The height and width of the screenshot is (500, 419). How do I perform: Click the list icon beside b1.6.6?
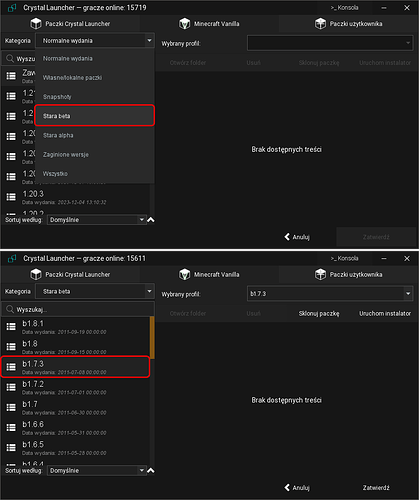pos(11,427)
